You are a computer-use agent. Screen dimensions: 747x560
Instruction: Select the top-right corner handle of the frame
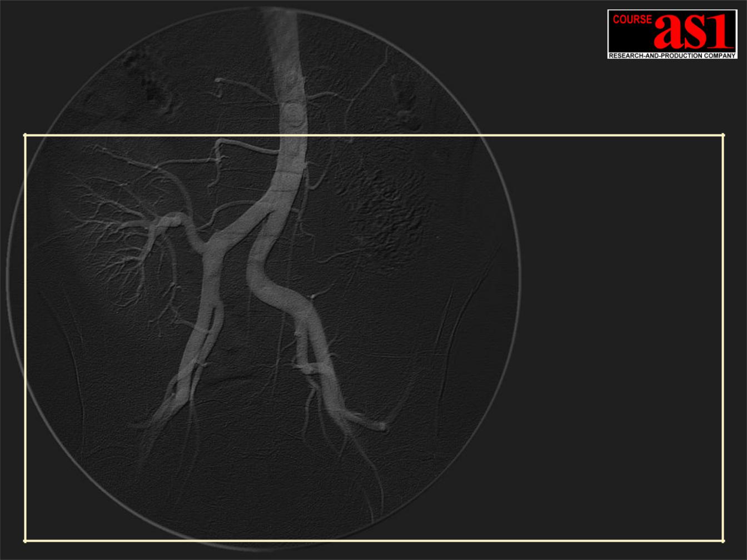[723, 135]
